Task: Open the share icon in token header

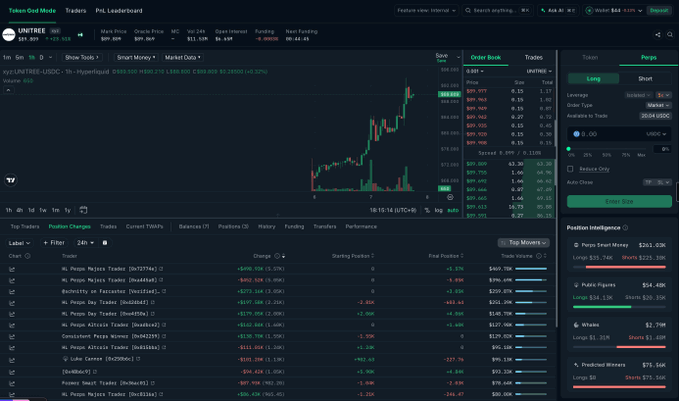Action: 657,35
